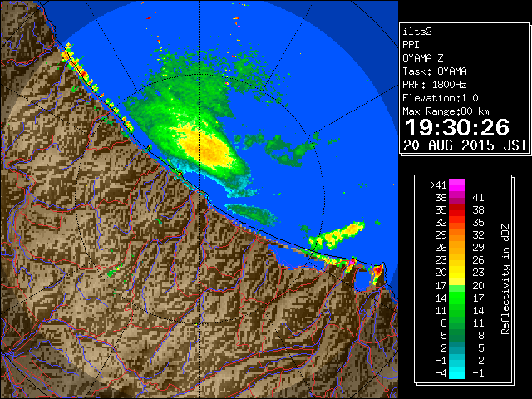
Task: Select the ilts2 label in info box
Action: [x=417, y=32]
